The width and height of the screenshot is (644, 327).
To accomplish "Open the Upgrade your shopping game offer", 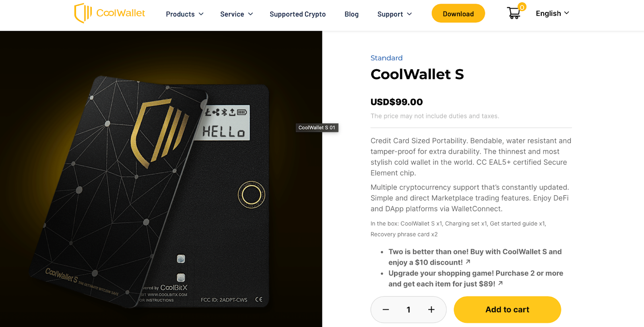I will click(x=476, y=278).
